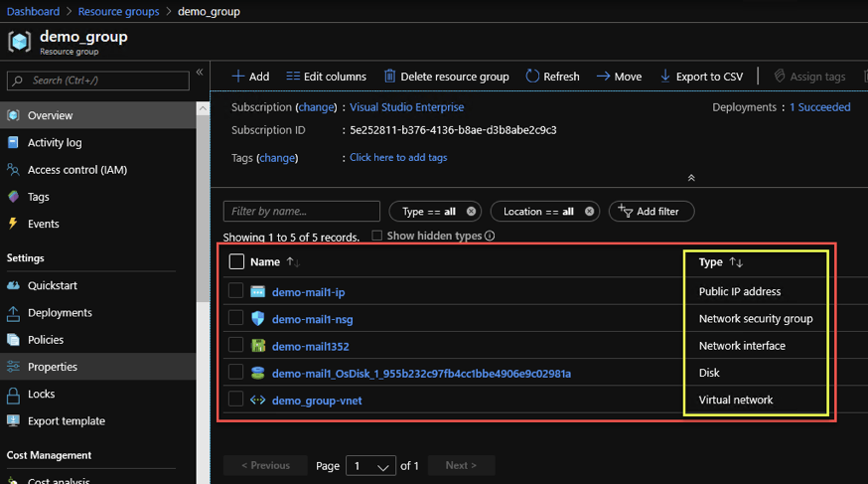Image resolution: width=868 pixels, height=484 pixels.
Task: Open demo-mail1-nsg resource
Action: [312, 319]
